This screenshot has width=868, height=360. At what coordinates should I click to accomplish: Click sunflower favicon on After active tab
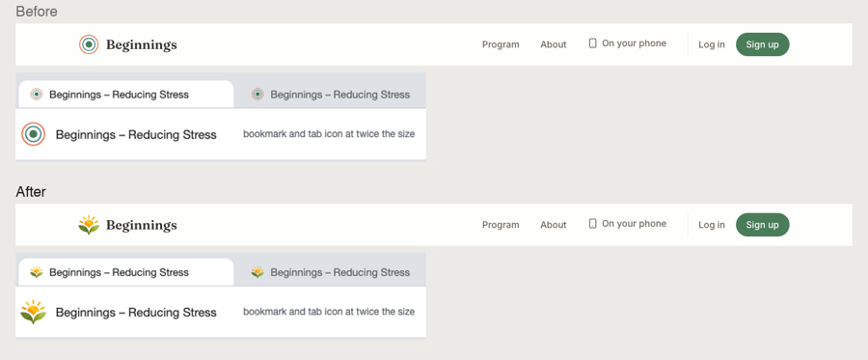[37, 272]
